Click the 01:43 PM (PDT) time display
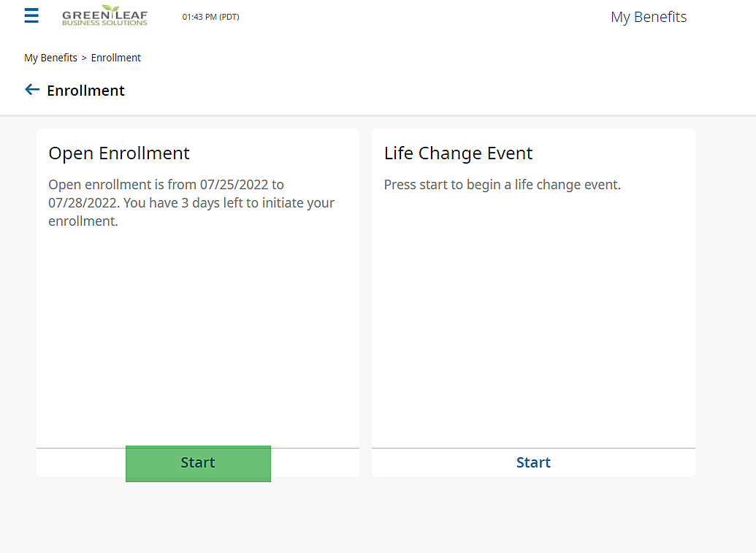The image size is (756, 553). click(x=210, y=17)
